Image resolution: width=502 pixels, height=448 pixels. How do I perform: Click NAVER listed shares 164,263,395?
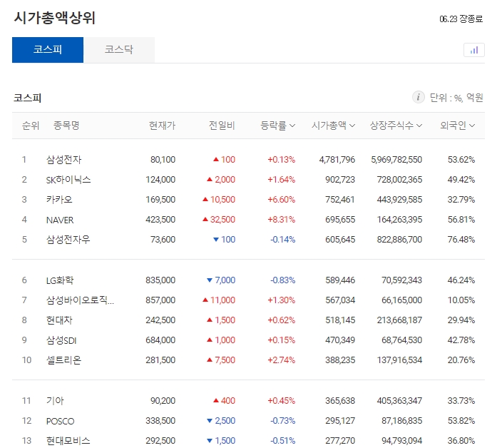[399, 220]
